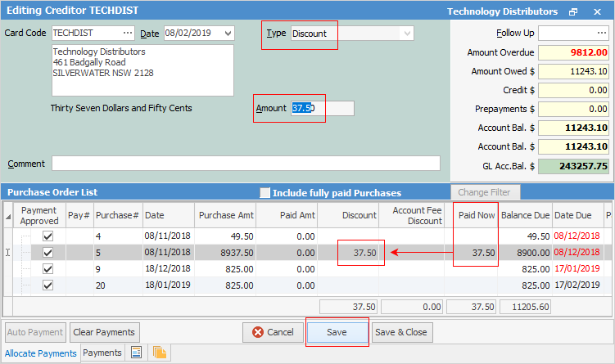Uncheck Payment Approved for purchase 20

coord(47,285)
